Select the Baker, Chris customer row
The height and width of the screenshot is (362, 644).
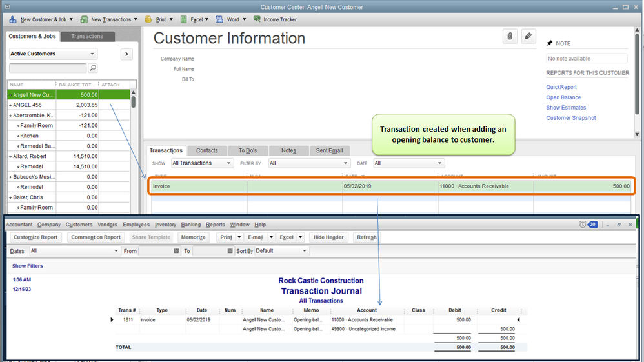coord(68,197)
